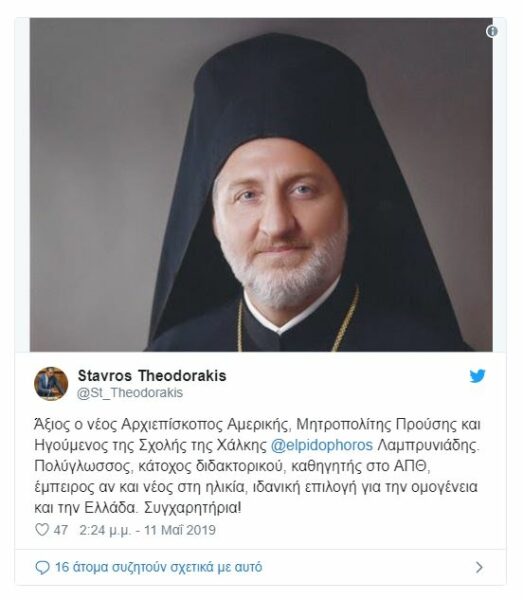The height and width of the screenshot is (600, 523).
Task: Open the @St_Theodorakis handle
Action: point(130,393)
